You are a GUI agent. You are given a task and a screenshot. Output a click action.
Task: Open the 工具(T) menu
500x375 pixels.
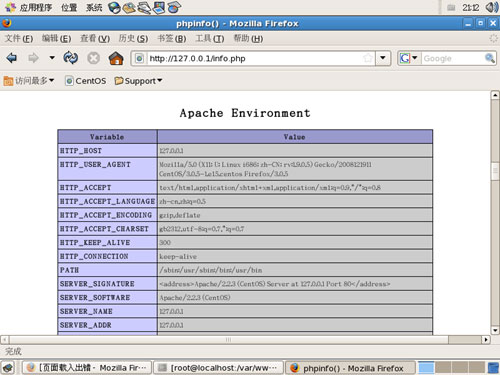coord(210,39)
